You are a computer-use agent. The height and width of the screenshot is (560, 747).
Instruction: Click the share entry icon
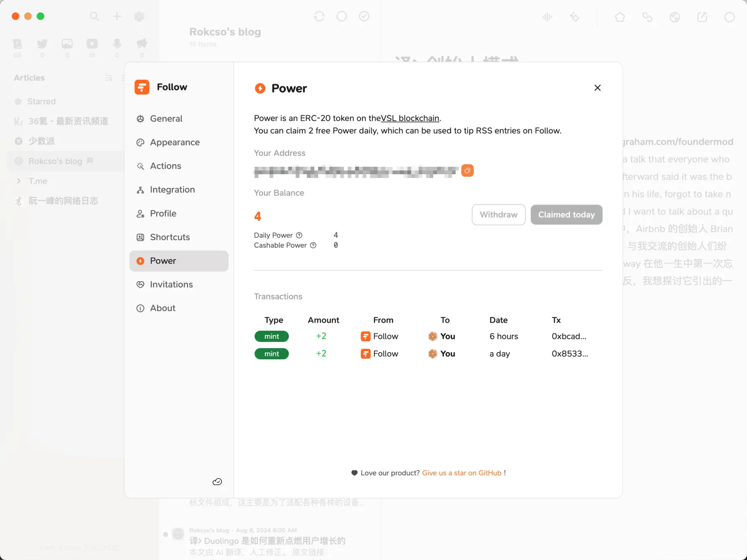[x=702, y=17]
